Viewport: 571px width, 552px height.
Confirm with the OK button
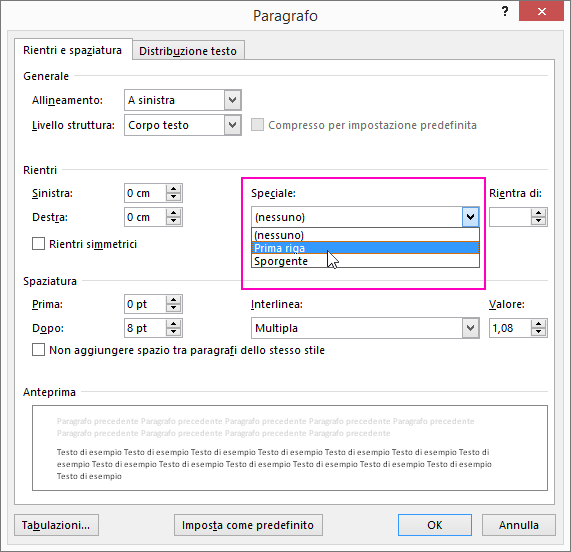435,525
